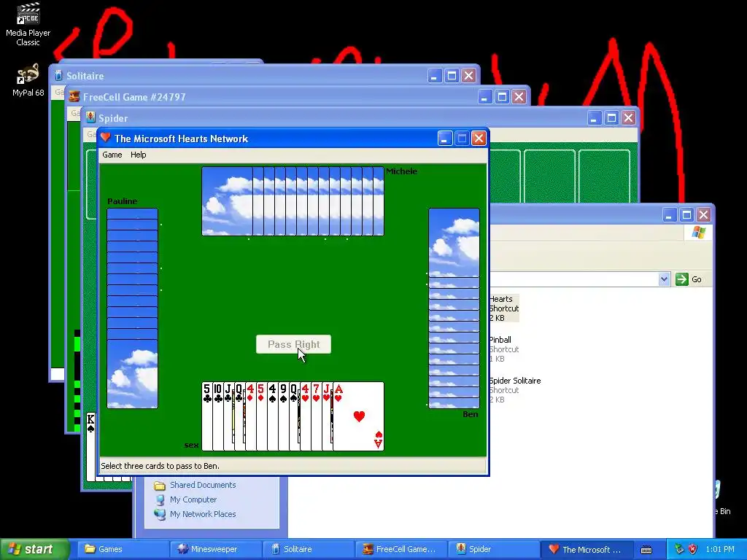Close the Hearts Network window

[479, 139]
